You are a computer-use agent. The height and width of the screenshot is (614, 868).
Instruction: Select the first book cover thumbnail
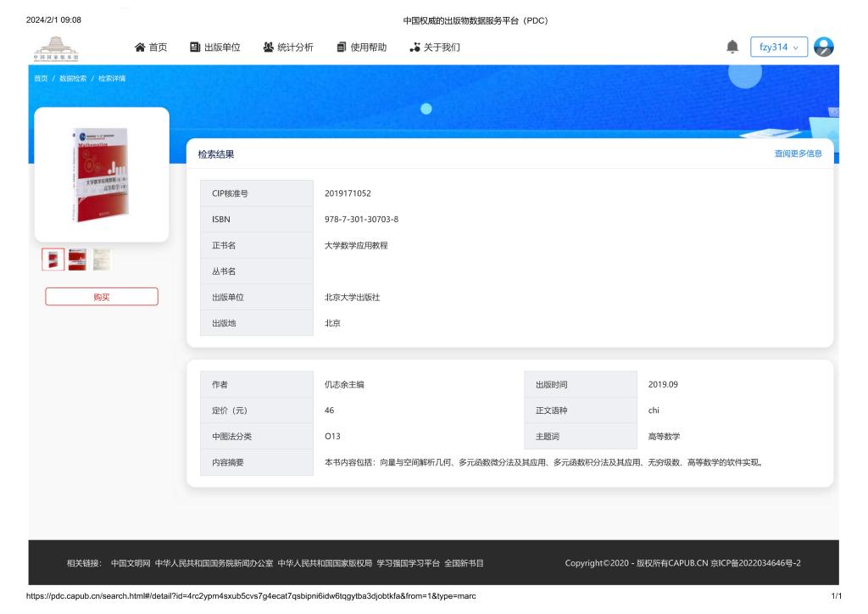53,260
